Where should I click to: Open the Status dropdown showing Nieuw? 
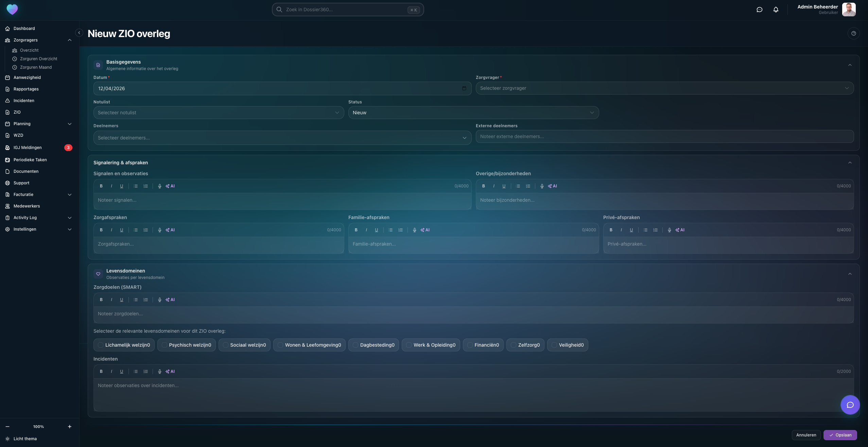coord(473,113)
